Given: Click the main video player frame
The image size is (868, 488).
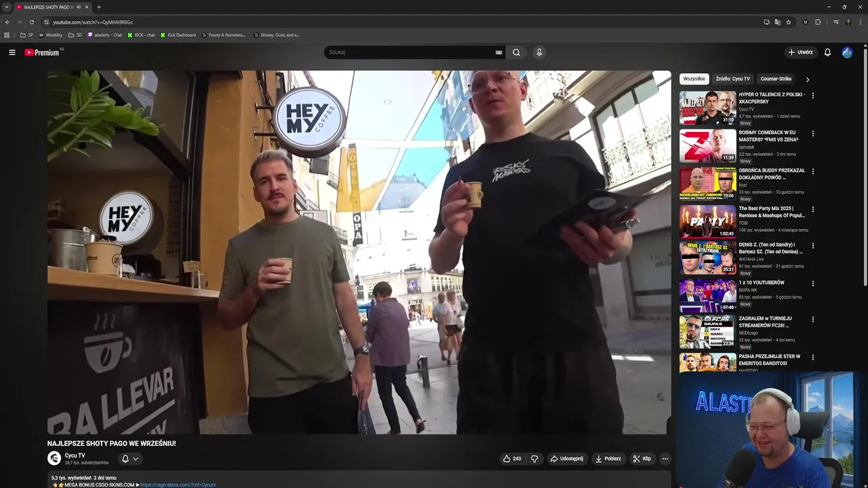Looking at the screenshot, I should point(359,252).
